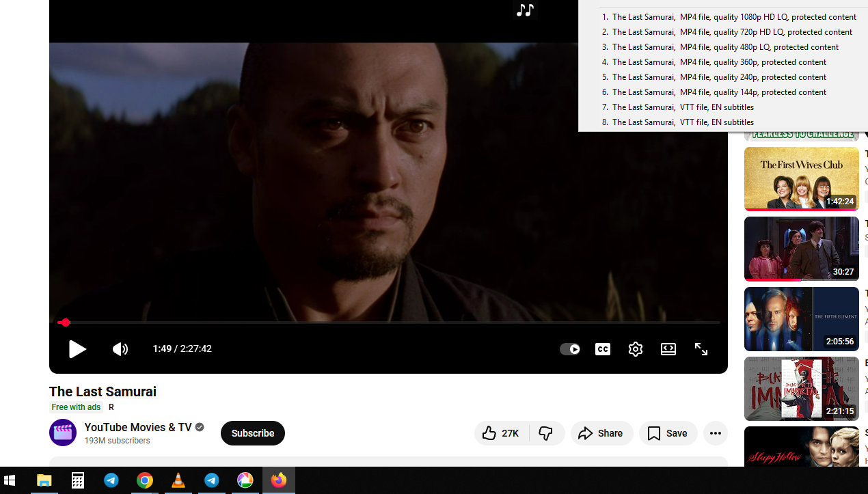Click the 1:49 / 2:27:42 time display
Image resolution: width=868 pixels, height=494 pixels.
[x=182, y=349]
